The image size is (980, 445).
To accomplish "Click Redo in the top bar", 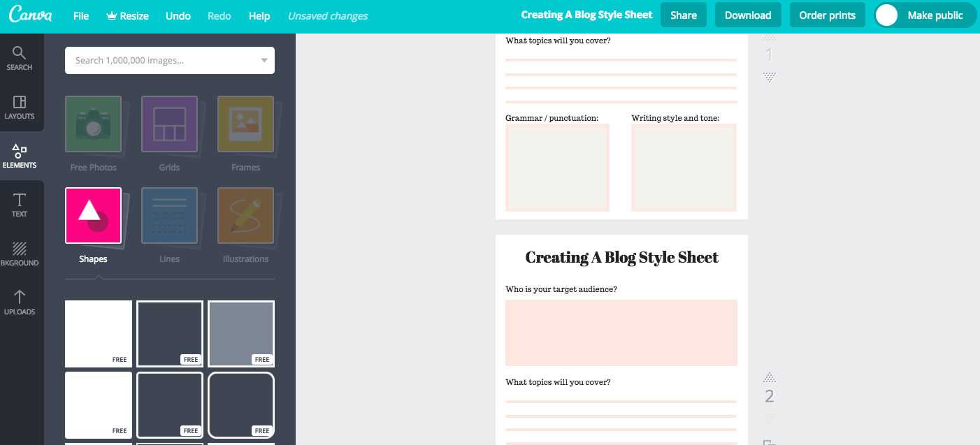I will [x=219, y=15].
